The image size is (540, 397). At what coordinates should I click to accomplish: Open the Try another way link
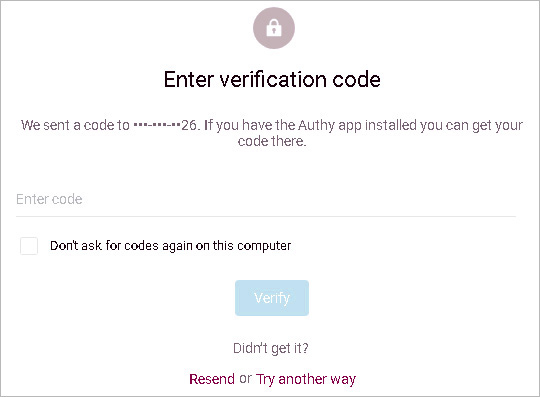pos(306,379)
